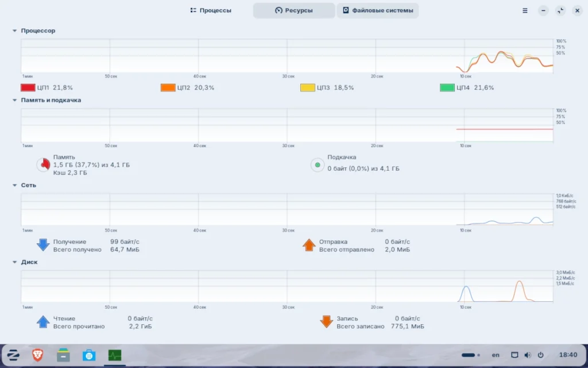Collapse the Процессор section
588x368 pixels.
click(x=14, y=31)
